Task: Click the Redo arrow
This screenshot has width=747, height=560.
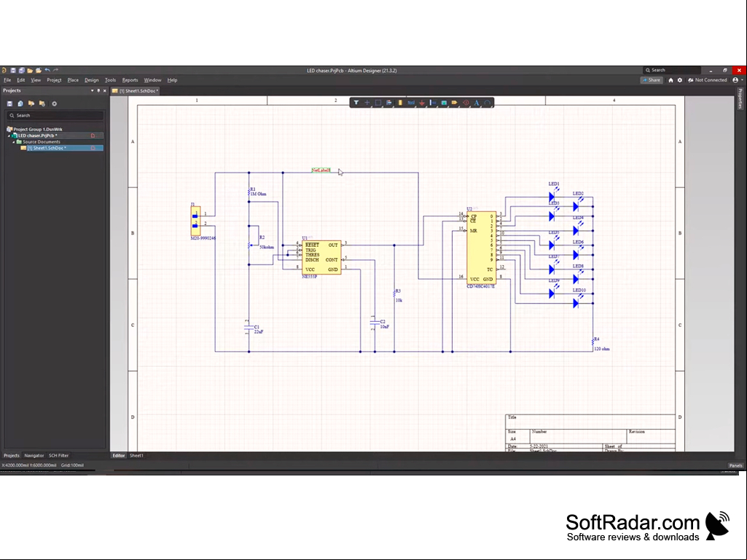Action: pyautogui.click(x=55, y=71)
